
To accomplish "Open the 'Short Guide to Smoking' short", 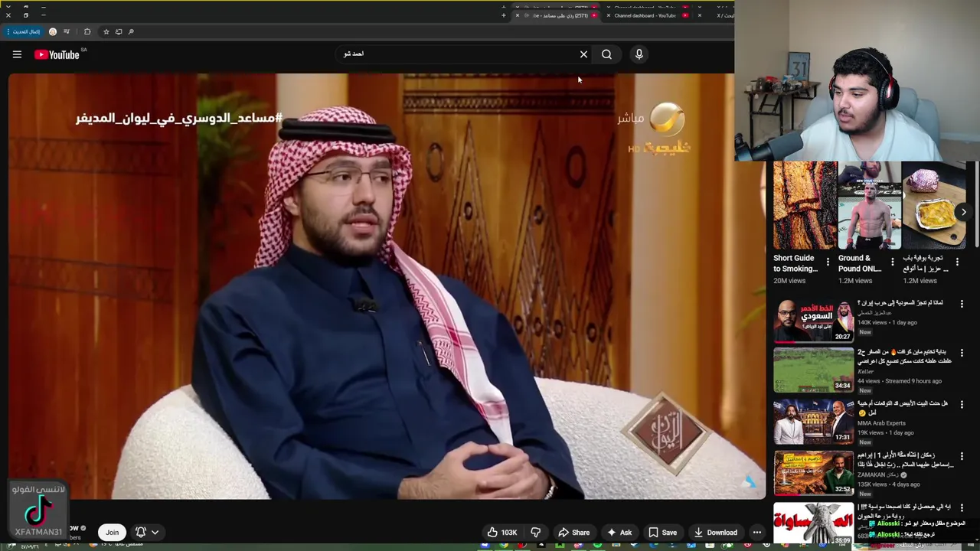I will tap(805, 205).
